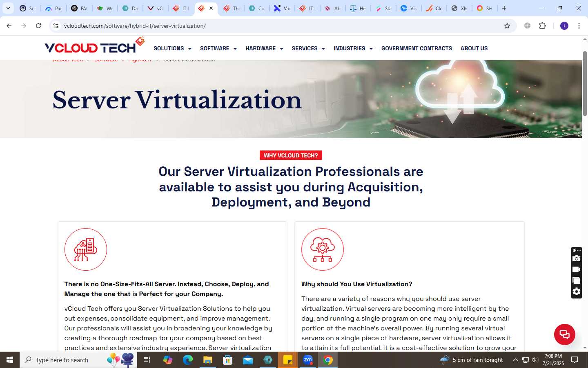588x368 pixels.
Task: Switch to the 'SH' browser tab
Action: (484, 8)
